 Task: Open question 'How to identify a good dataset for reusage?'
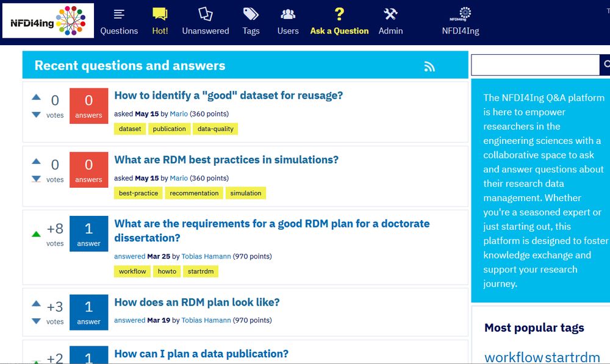click(228, 95)
